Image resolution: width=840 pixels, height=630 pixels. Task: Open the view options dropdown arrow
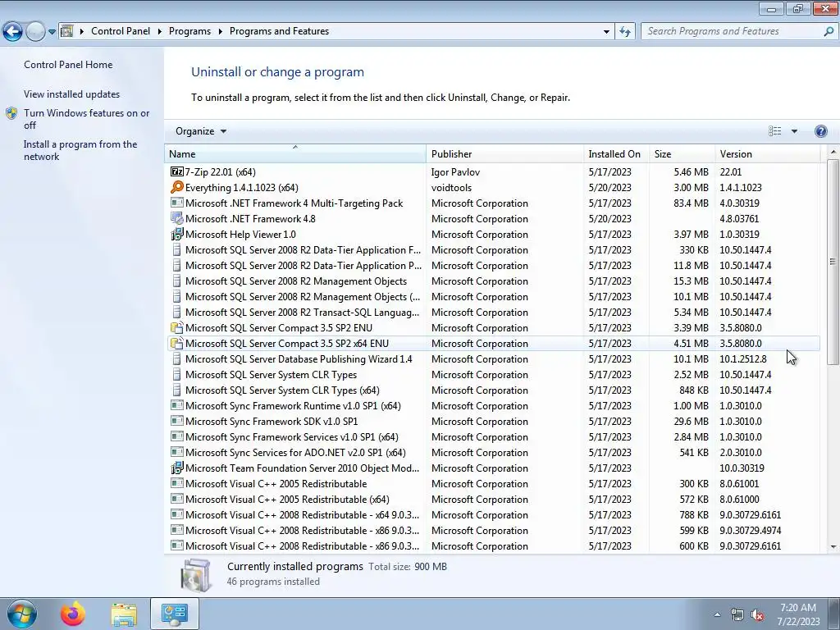click(794, 131)
